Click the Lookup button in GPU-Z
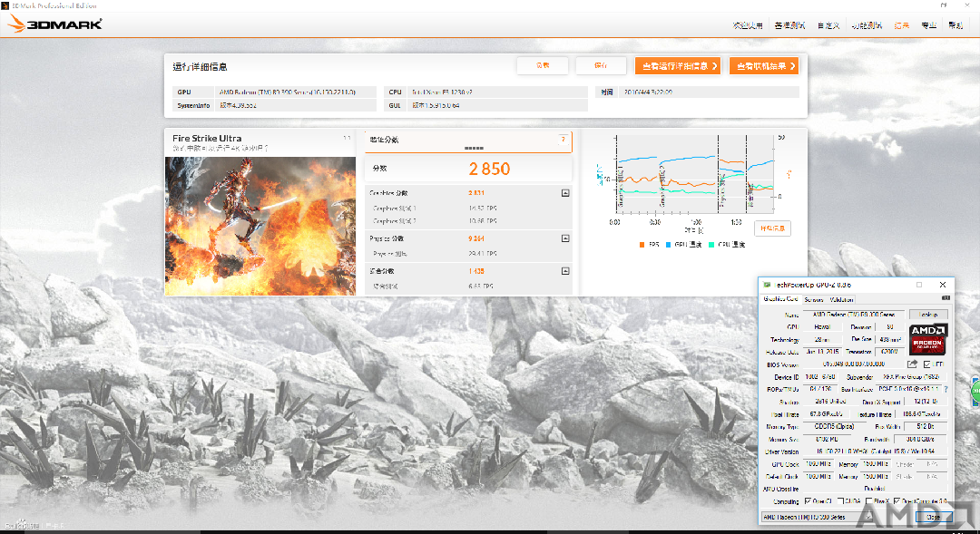The width and height of the screenshot is (980, 534). [928, 315]
